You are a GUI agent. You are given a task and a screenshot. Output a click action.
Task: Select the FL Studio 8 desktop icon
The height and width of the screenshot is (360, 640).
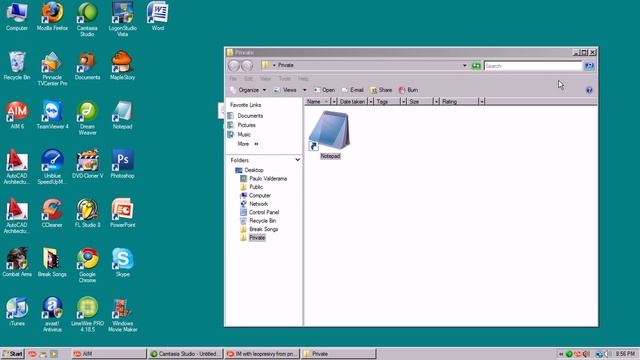87,213
